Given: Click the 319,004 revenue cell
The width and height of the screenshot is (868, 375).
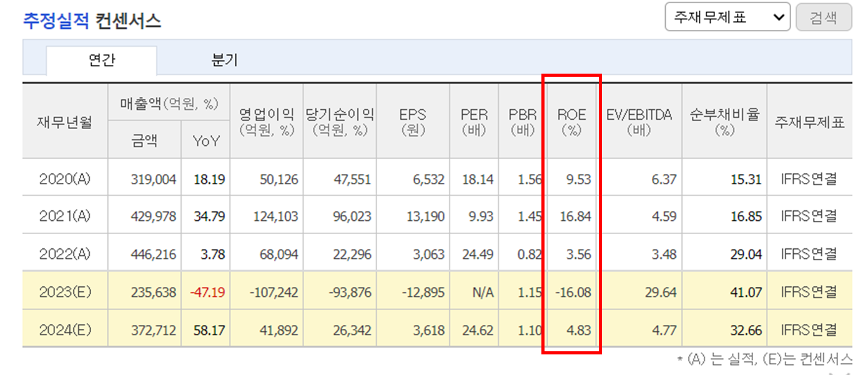Looking at the screenshot, I should 154,179.
